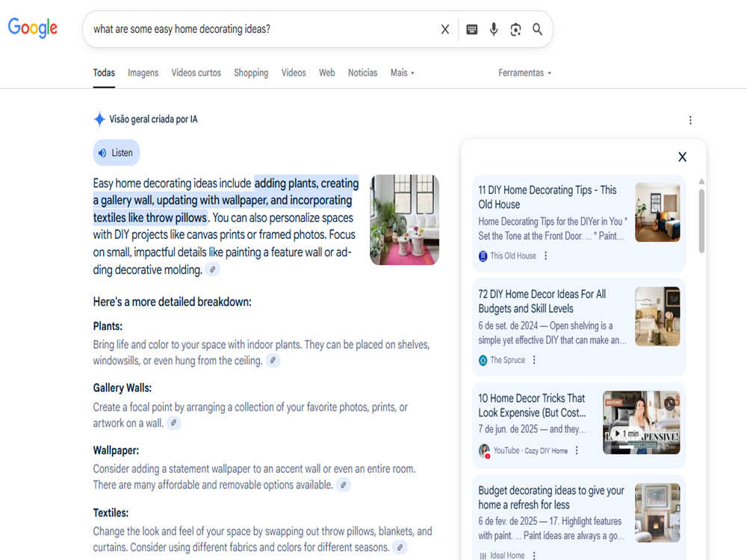Open '10 Home Decor Tricks' video result

tap(532, 405)
